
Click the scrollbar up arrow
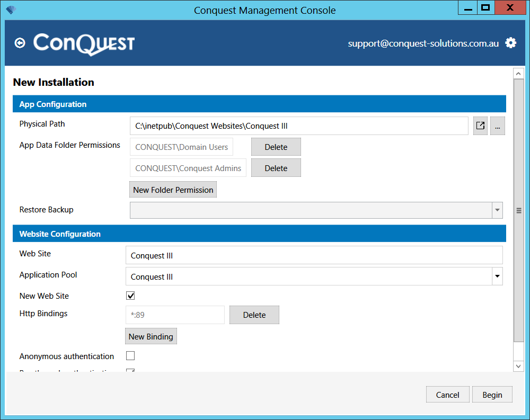[x=518, y=73]
